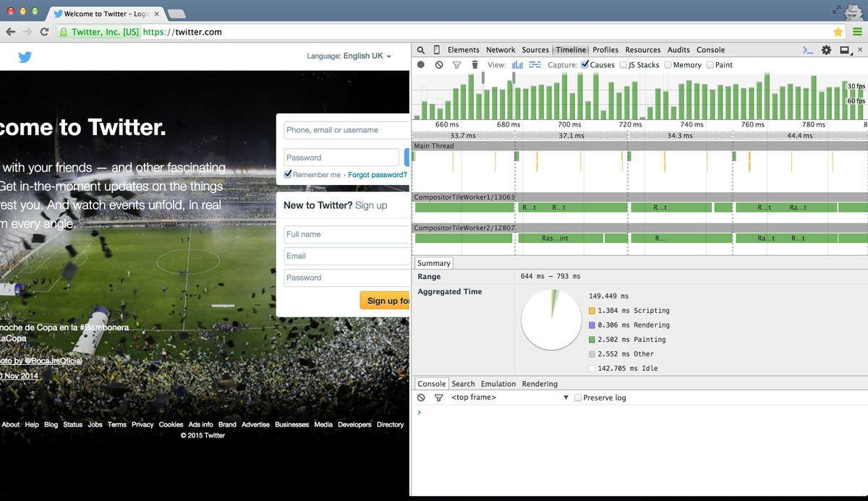
Task: Clear the timeline recording
Action: (439, 64)
